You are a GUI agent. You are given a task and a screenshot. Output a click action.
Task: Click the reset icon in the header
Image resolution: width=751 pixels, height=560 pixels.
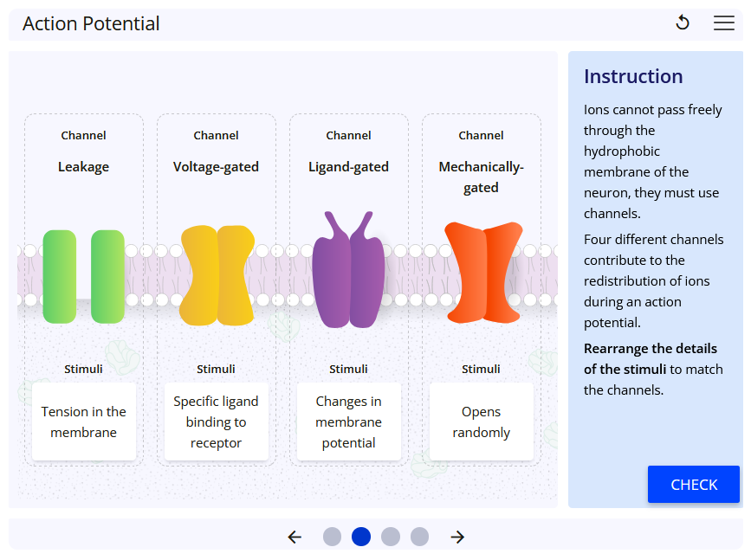pos(683,23)
